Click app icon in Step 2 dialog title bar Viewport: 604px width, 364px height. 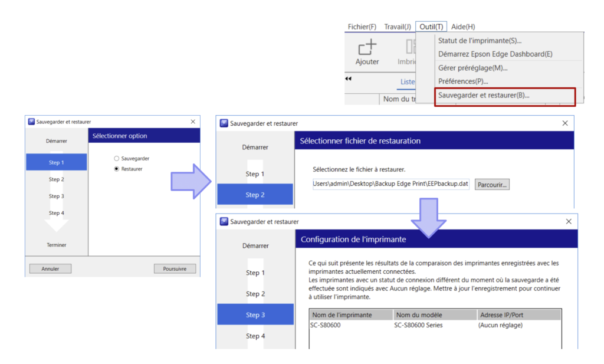pos(224,123)
